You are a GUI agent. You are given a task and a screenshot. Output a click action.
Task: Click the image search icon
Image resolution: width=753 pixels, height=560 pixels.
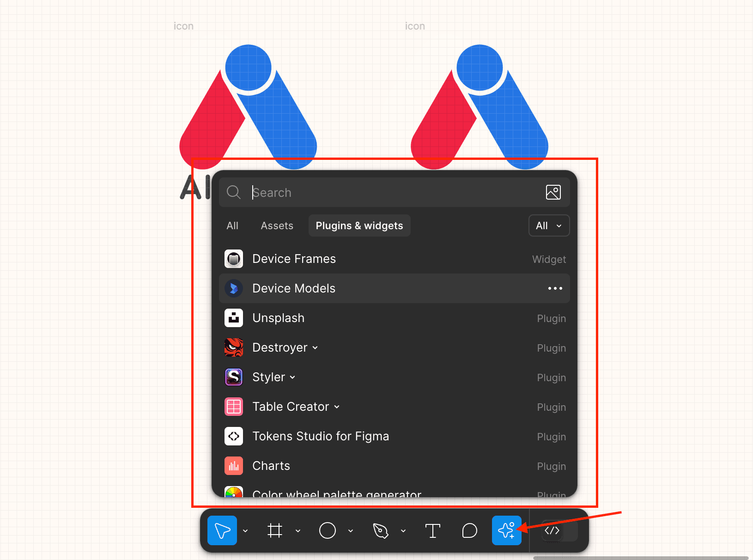(553, 192)
